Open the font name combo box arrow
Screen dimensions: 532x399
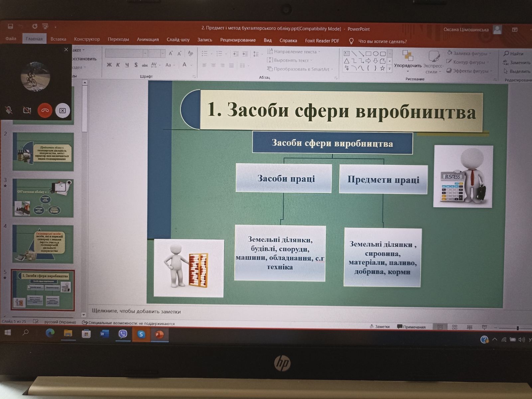[x=145, y=53]
